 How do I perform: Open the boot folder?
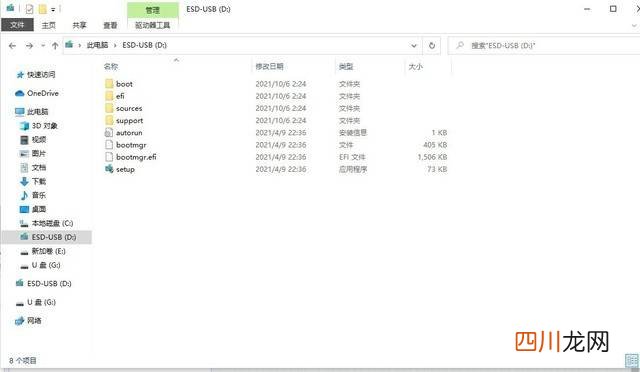(124, 84)
